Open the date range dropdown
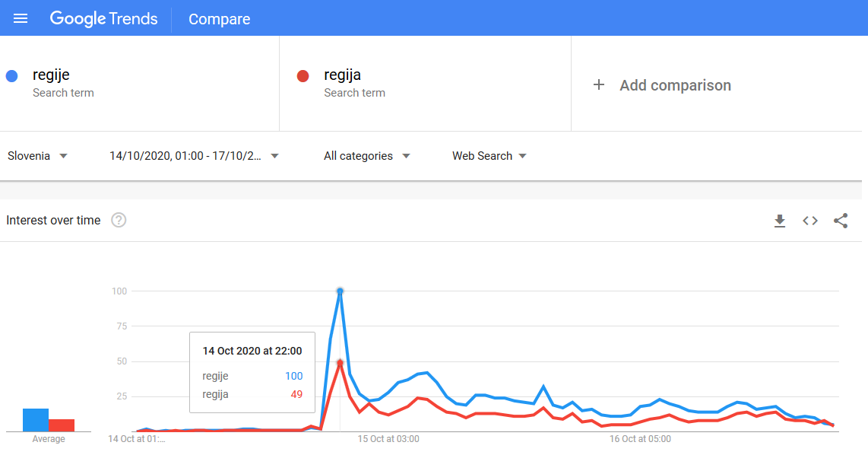 click(x=194, y=156)
